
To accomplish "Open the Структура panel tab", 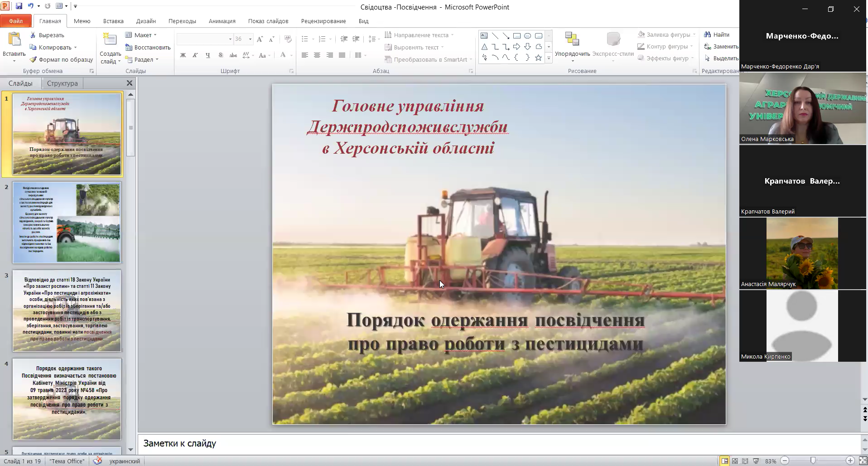I will point(62,83).
